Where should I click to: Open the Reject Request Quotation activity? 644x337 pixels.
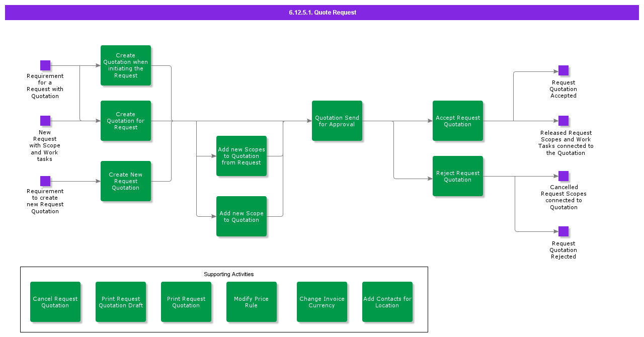[458, 176]
